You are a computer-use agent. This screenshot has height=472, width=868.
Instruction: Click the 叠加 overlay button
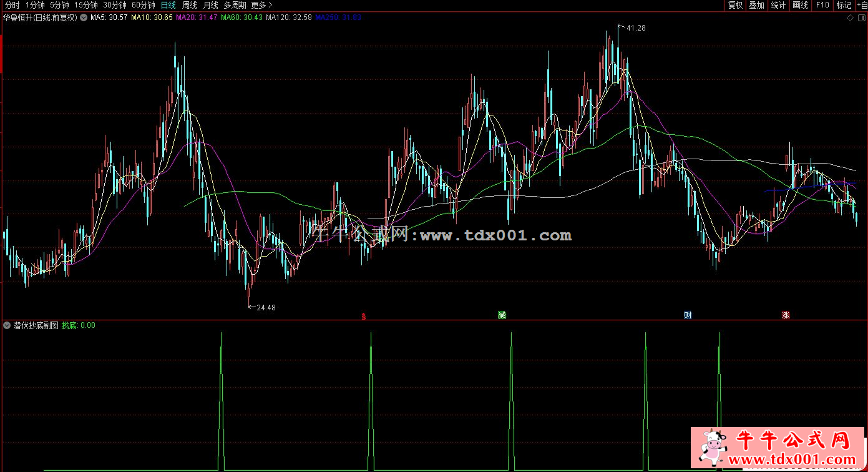pyautogui.click(x=756, y=5)
